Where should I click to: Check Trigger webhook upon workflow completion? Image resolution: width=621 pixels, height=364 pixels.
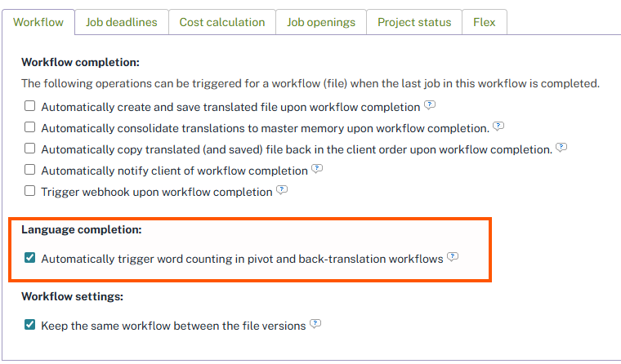[x=30, y=191]
